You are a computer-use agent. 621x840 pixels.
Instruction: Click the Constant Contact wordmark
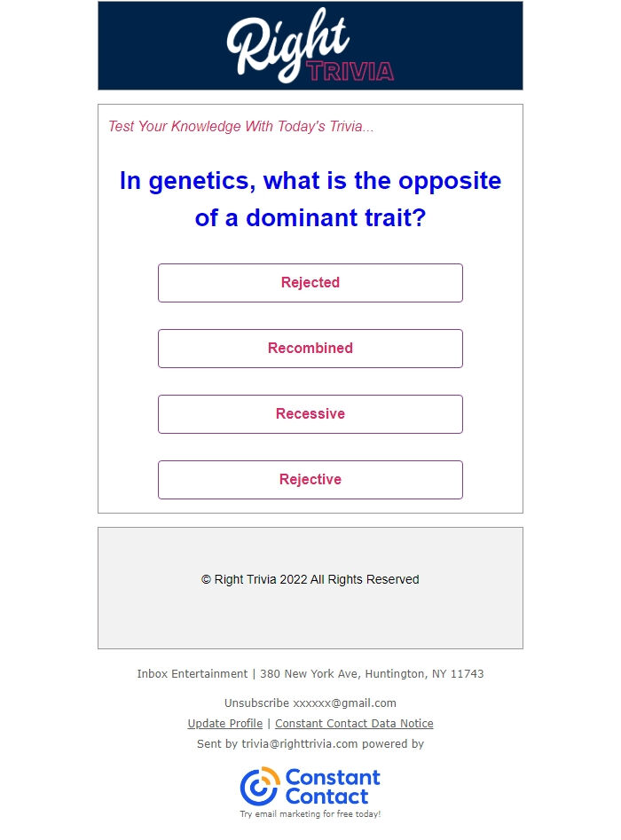click(x=332, y=787)
